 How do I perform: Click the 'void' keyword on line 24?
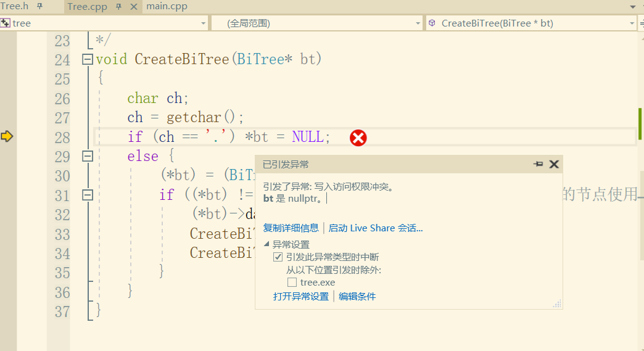(111, 59)
